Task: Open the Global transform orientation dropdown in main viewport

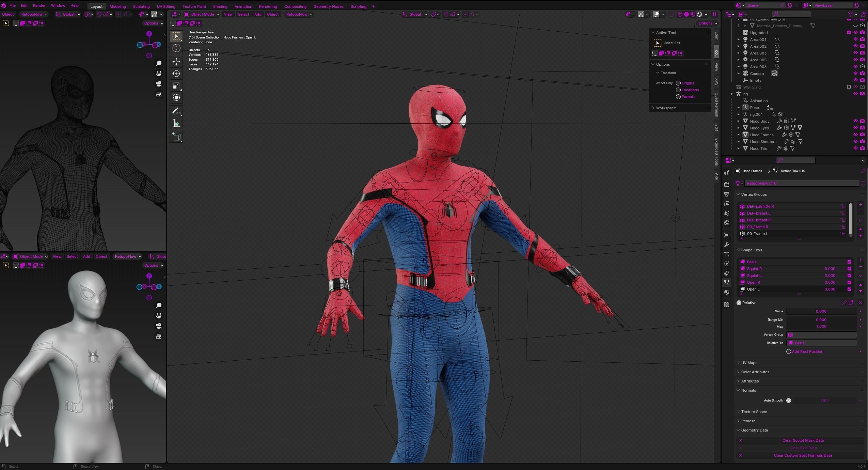Action: click(414, 14)
